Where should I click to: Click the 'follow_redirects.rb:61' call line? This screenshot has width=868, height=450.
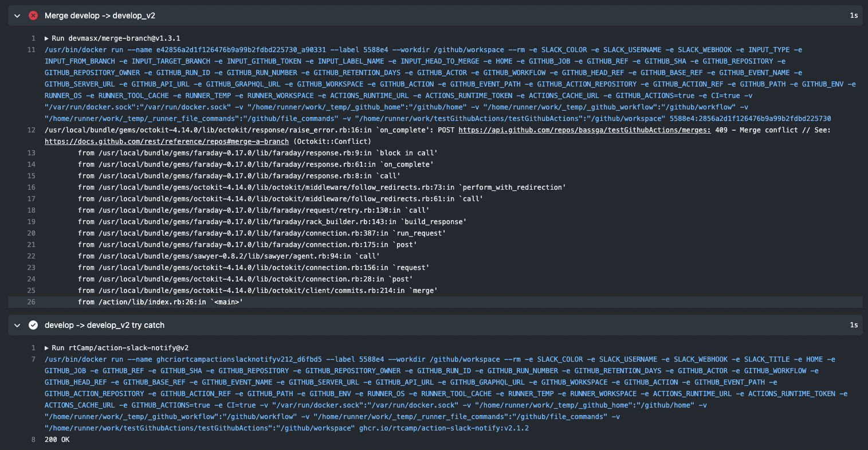click(281, 199)
